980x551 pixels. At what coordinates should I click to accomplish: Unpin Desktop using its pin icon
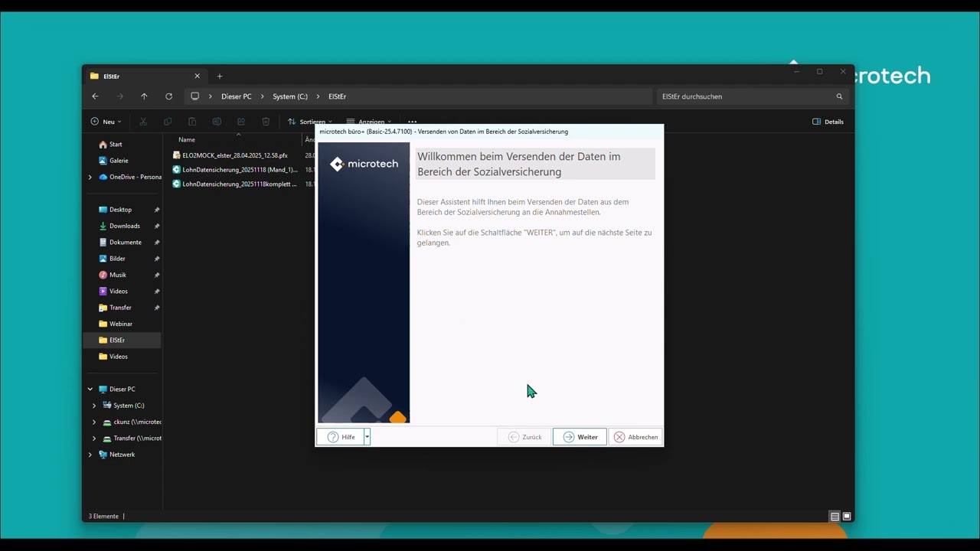(157, 210)
